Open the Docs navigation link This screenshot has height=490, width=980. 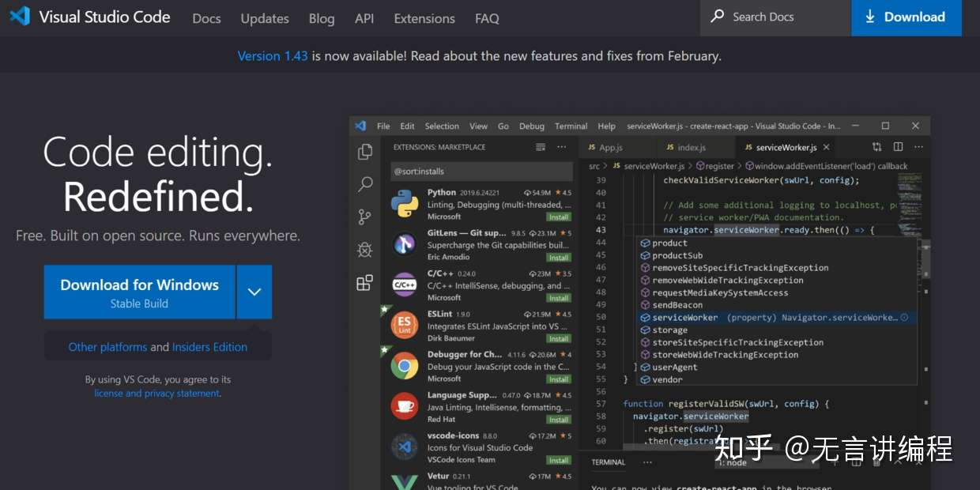(x=206, y=18)
